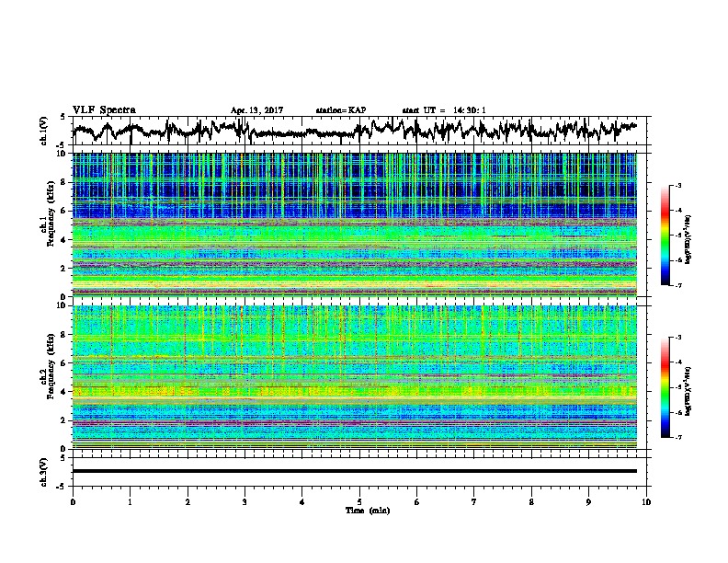Click the "-7" label on lower colorbar
The height and width of the screenshot is (563, 728).
pos(678,438)
